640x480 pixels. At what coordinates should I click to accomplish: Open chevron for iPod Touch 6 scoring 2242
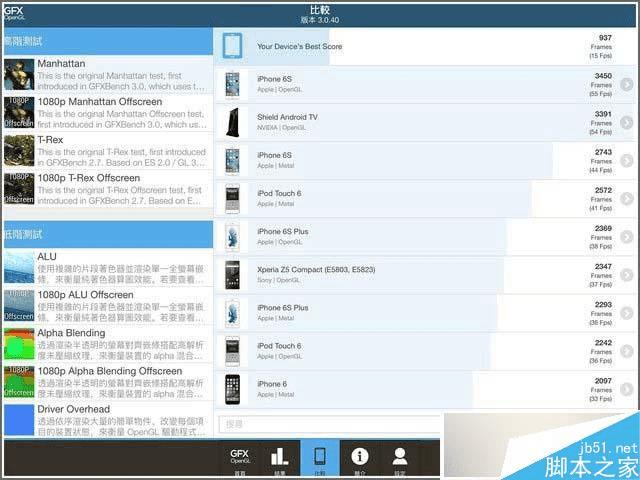pyautogui.click(x=627, y=351)
